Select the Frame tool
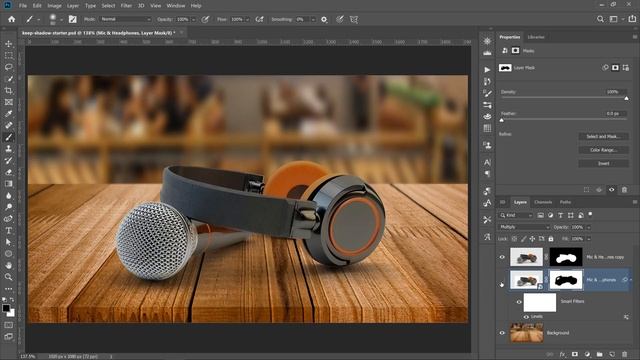 point(9,102)
